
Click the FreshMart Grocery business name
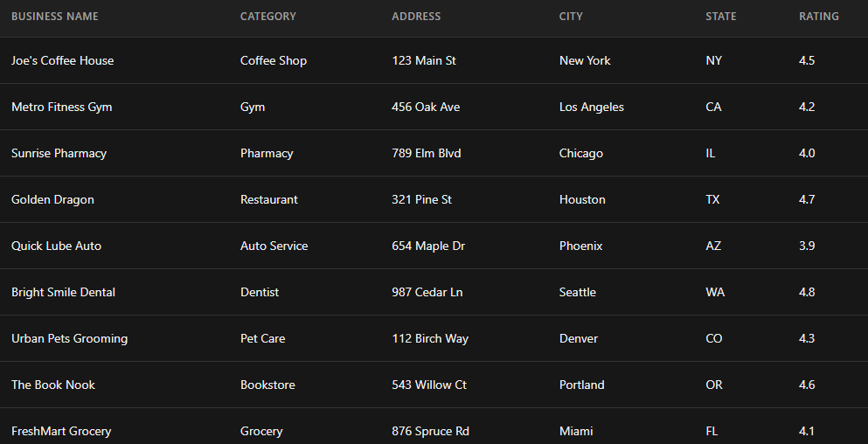click(x=61, y=432)
